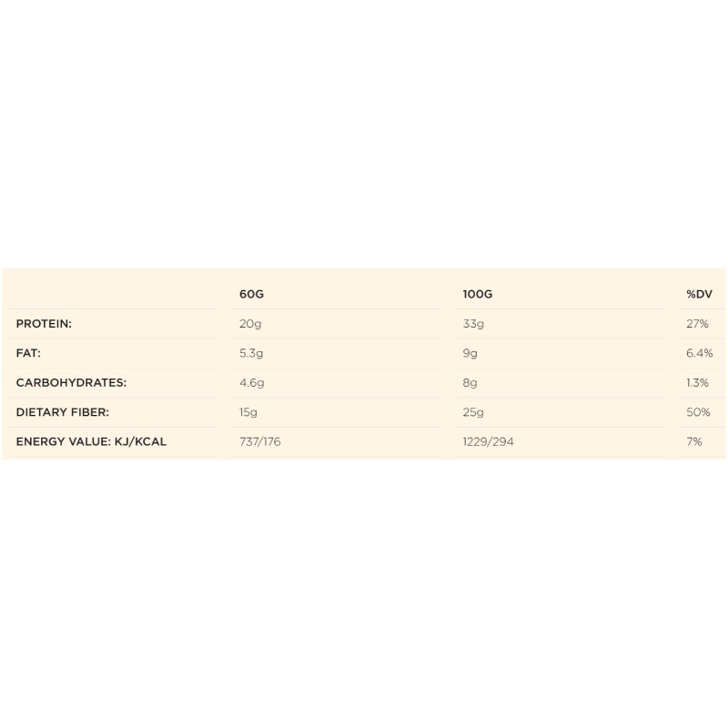The width and height of the screenshot is (728, 728).
Task: Click the FAT row label
Action: coord(28,353)
